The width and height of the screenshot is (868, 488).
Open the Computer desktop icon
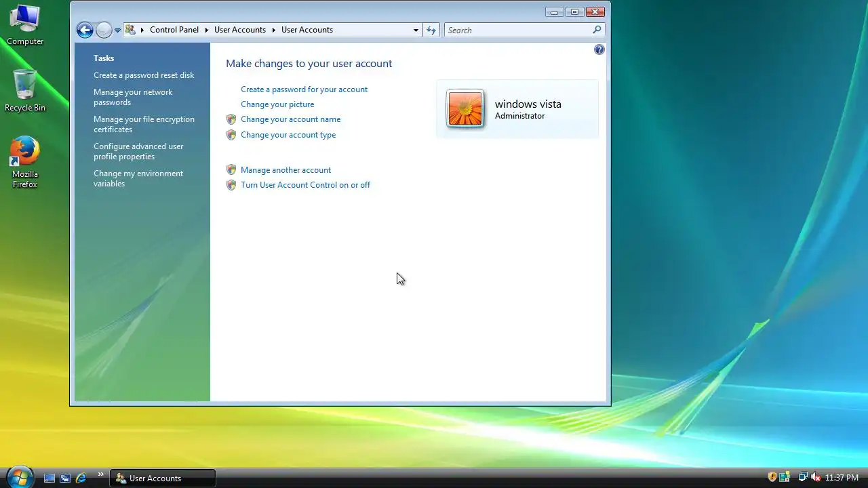[x=25, y=25]
